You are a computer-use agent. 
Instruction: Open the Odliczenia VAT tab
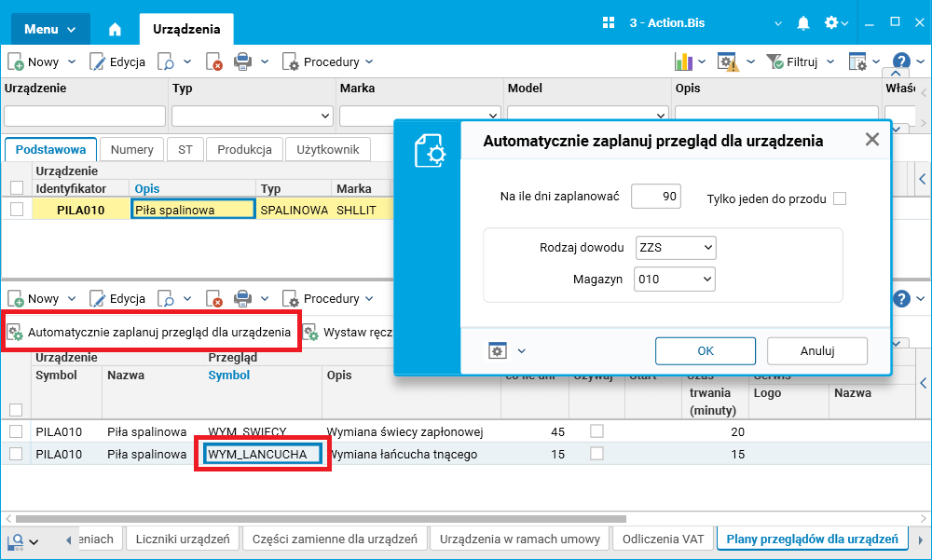click(663, 539)
